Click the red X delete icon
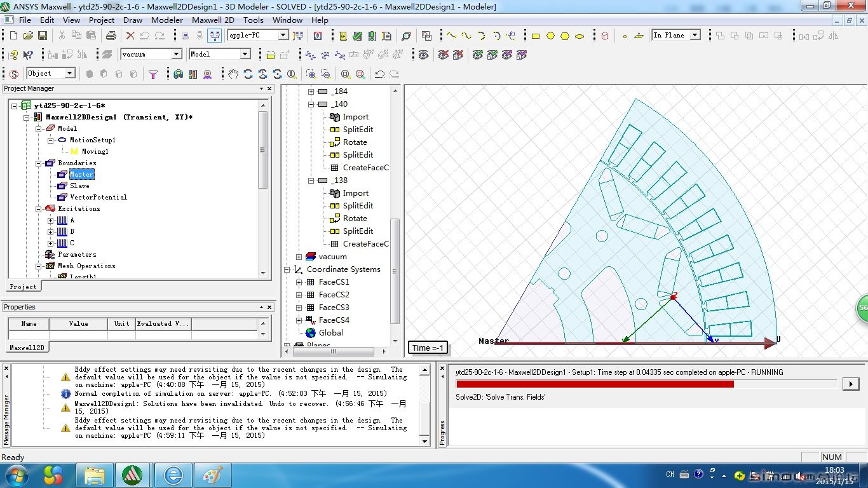 click(130, 36)
